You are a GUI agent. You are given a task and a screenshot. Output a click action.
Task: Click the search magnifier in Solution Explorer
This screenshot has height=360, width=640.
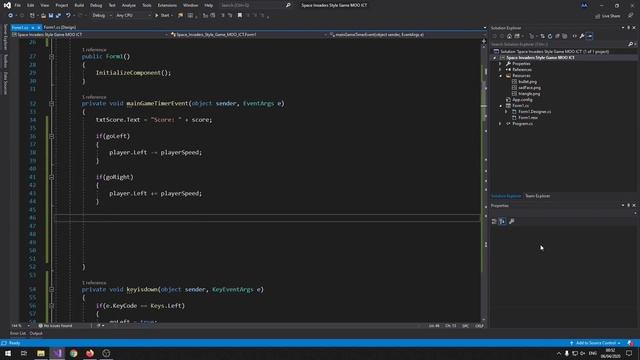(x=630, y=44)
